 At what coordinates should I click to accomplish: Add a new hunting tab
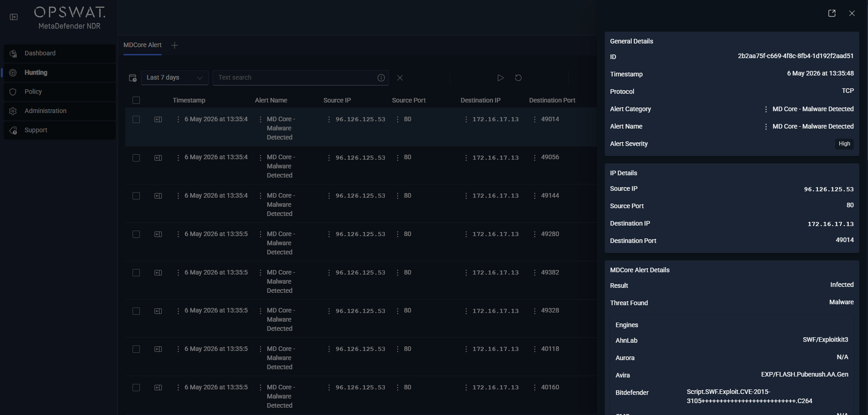point(175,45)
